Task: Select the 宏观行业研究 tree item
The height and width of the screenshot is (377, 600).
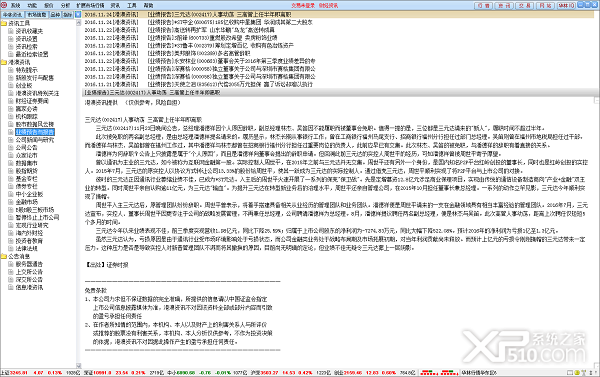Action: click(x=32, y=225)
